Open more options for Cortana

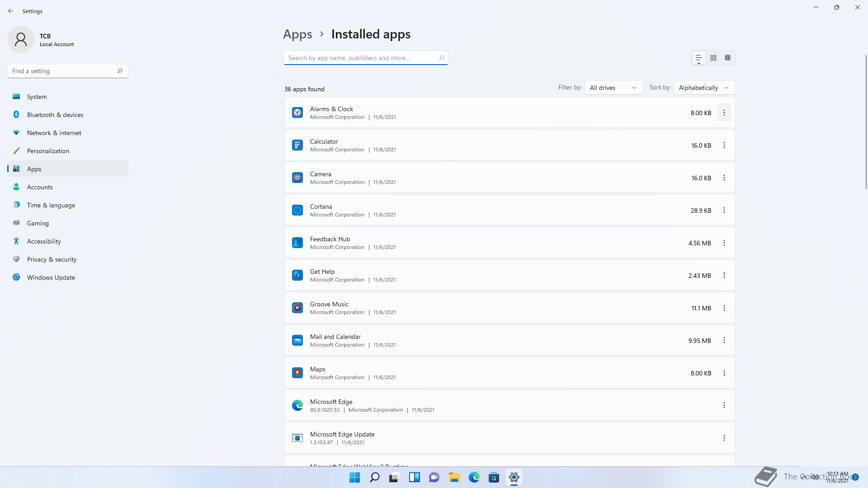(724, 210)
